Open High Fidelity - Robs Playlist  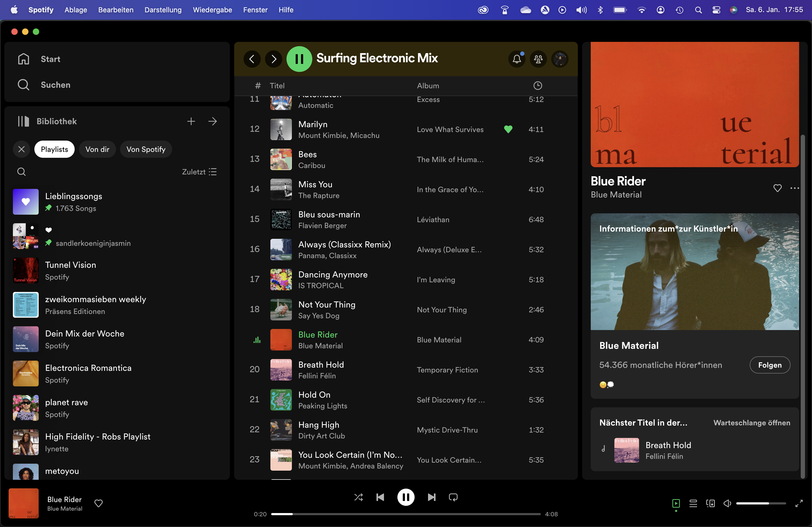point(117,442)
